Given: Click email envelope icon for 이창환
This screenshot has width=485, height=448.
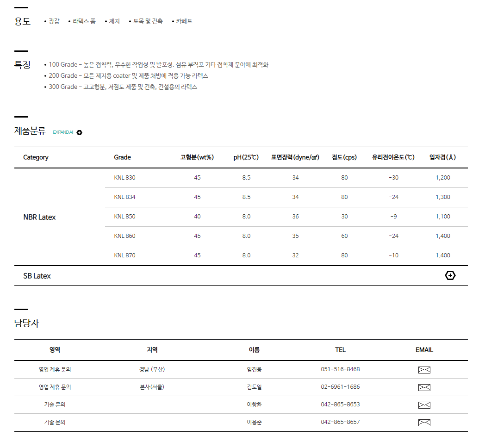Looking at the screenshot, I should (424, 405).
